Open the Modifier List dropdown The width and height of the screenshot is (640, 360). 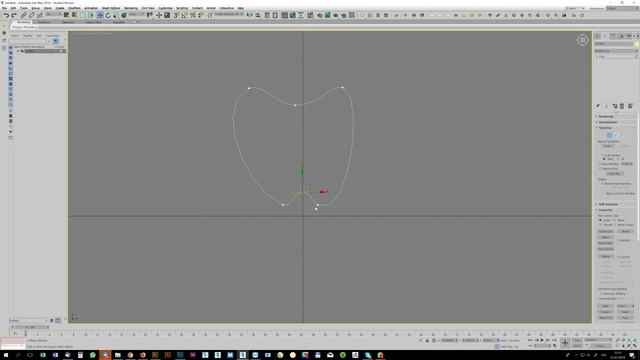coord(616,51)
